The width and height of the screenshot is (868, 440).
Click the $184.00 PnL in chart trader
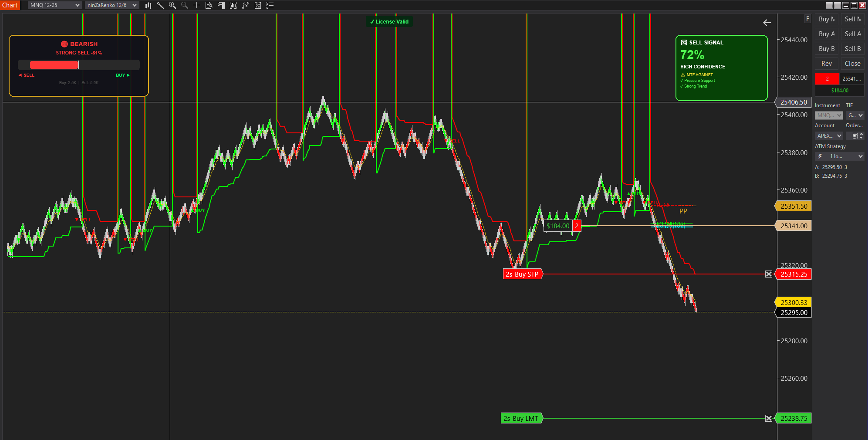[x=840, y=91]
